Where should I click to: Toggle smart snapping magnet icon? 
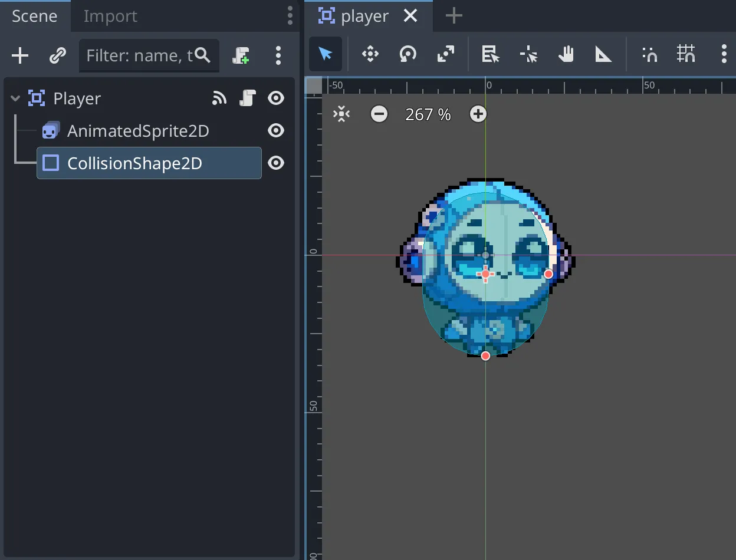[x=649, y=55]
